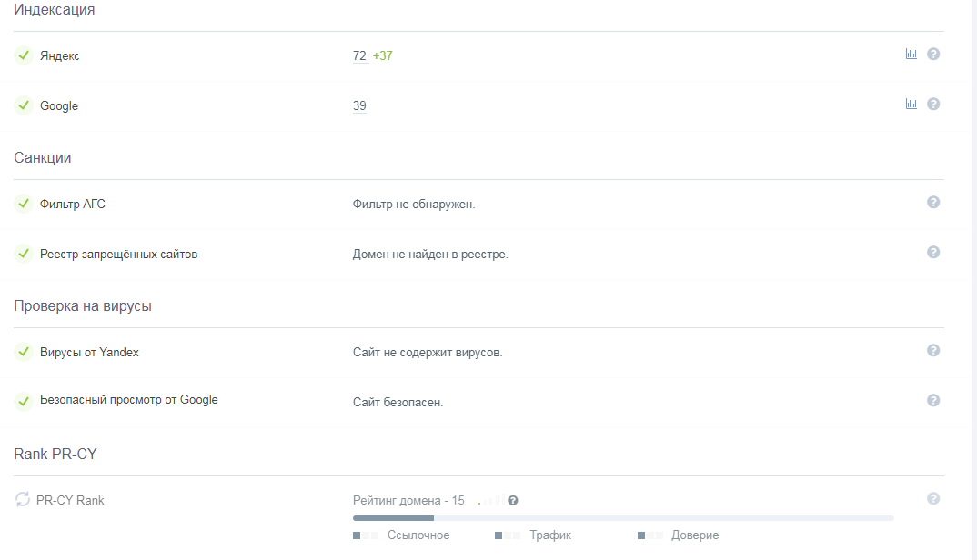This screenshot has height=560, width=977.
Task: Show help for the Яндекс indexing row
Action: pyautogui.click(x=933, y=55)
